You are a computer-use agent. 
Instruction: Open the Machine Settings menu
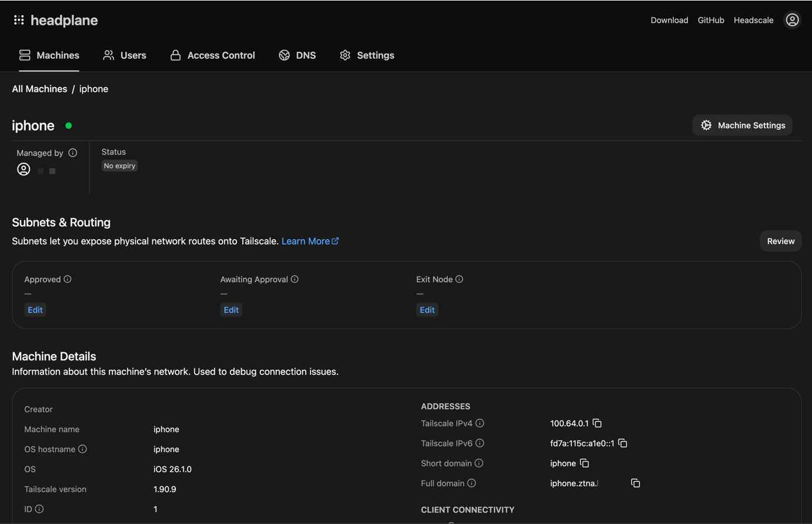click(742, 125)
